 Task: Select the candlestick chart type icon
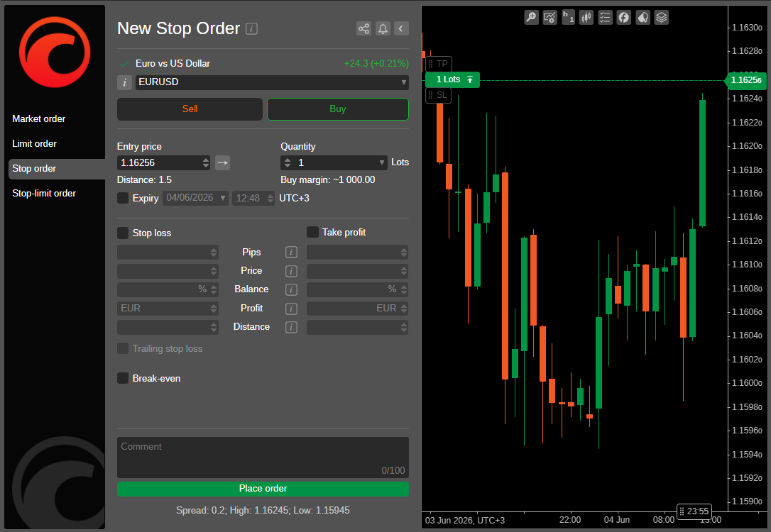click(586, 18)
